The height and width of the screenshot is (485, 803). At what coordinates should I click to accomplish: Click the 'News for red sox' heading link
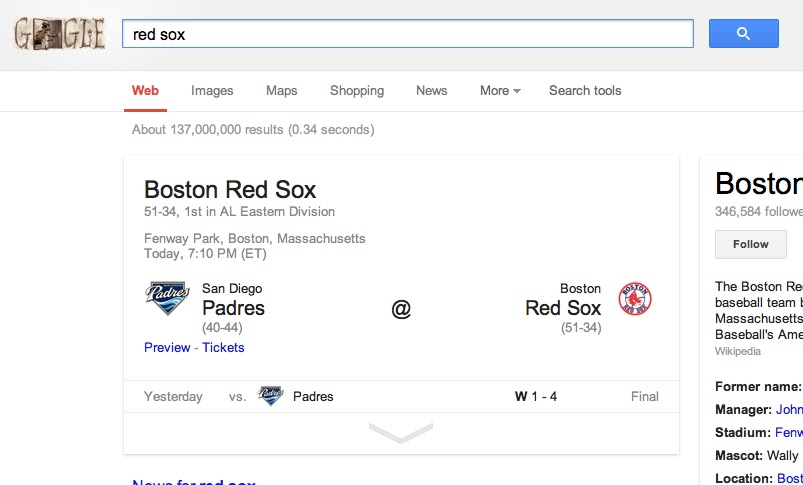point(194,482)
